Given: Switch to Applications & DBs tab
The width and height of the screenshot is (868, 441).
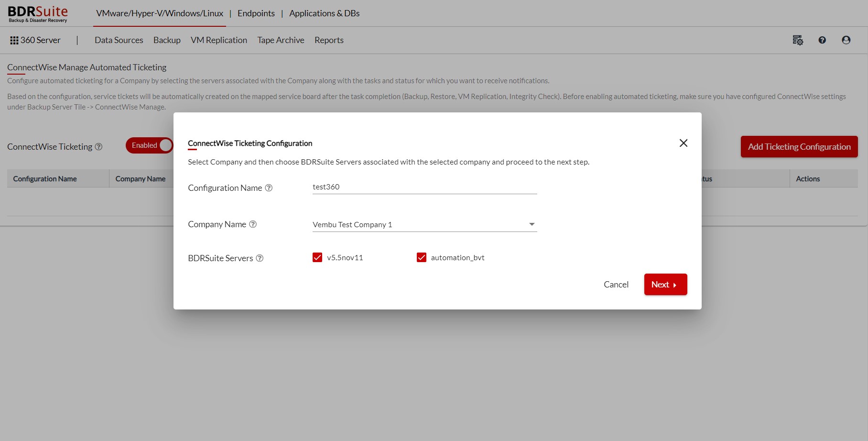Looking at the screenshot, I should 325,13.
